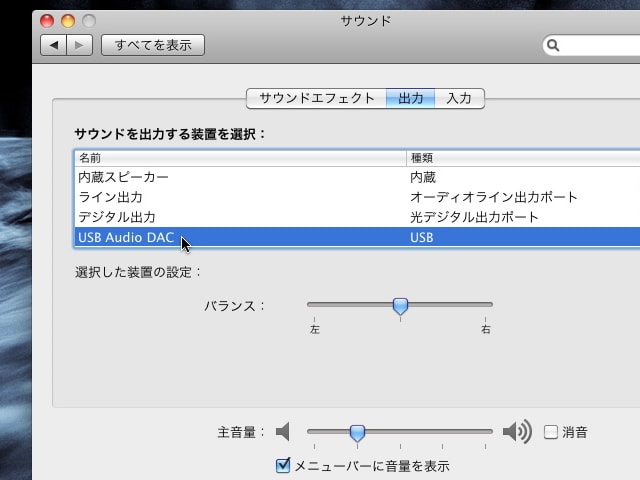This screenshot has height=480, width=640.
Task: Click the loud volume speaker icon
Action: click(x=517, y=431)
